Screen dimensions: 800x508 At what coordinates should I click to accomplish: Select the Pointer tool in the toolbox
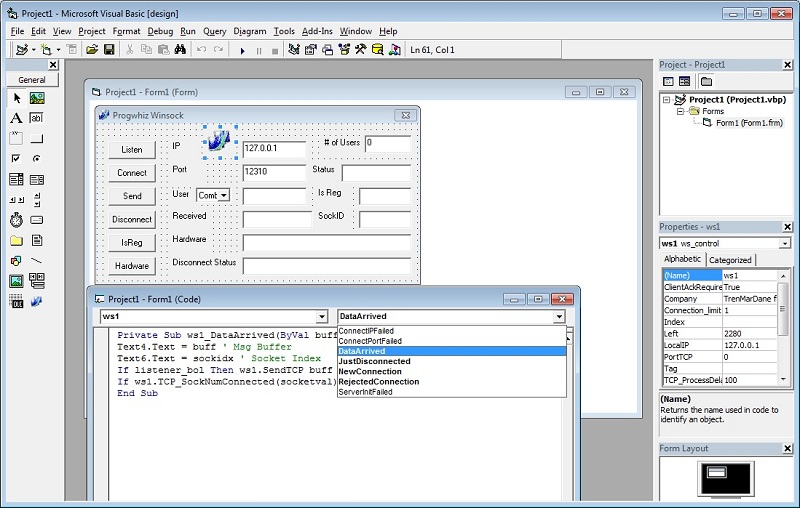tap(16, 98)
